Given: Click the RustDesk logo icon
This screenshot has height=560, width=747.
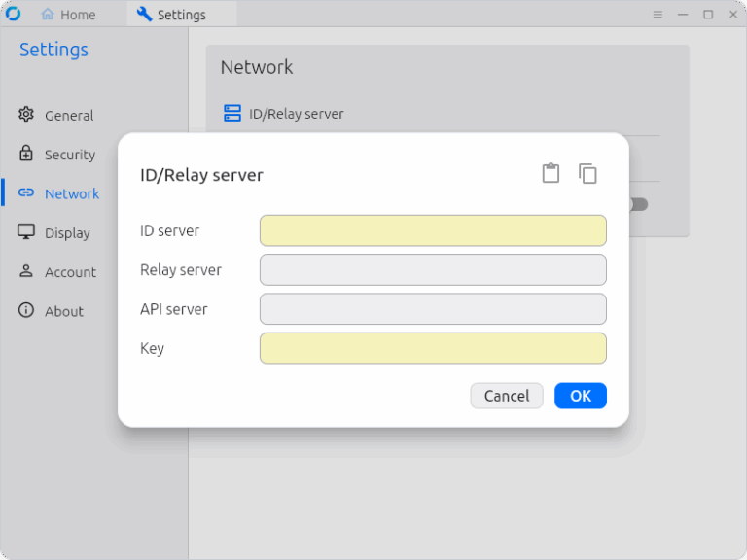Looking at the screenshot, I should click(x=14, y=14).
